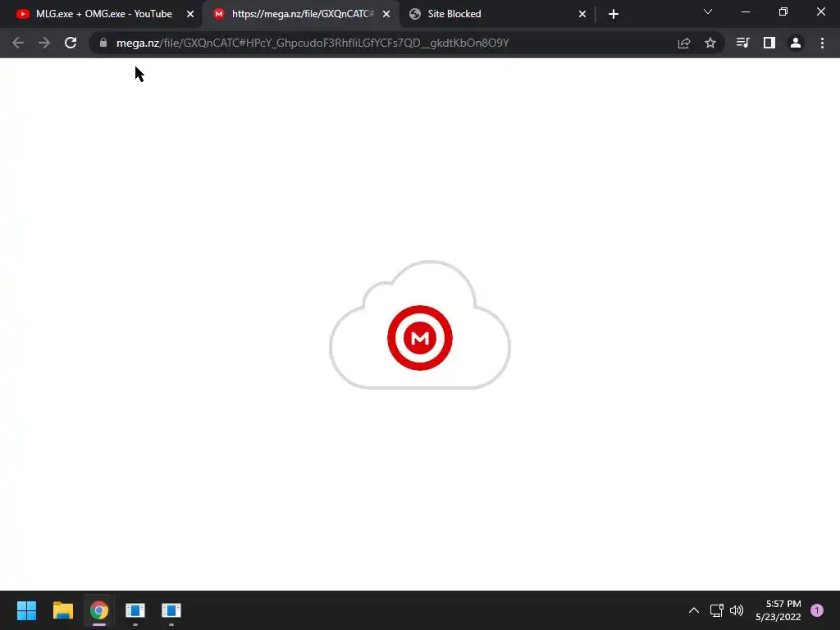Open the notification center badge
This screenshot has width=840, height=630.
[x=817, y=610]
